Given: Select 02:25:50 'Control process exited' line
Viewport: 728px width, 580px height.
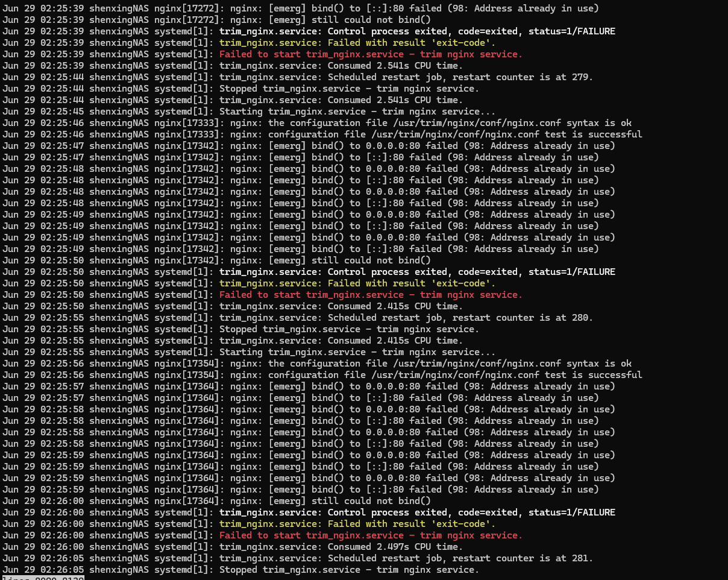Looking at the screenshot, I should (x=309, y=272).
